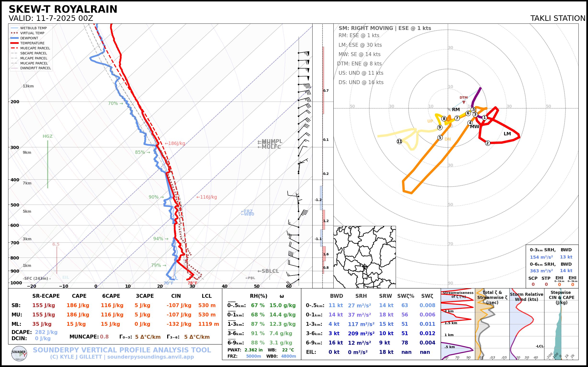Click the TEMPERATURE legend entry
This screenshot has height=367, width=588.
(x=32, y=43)
